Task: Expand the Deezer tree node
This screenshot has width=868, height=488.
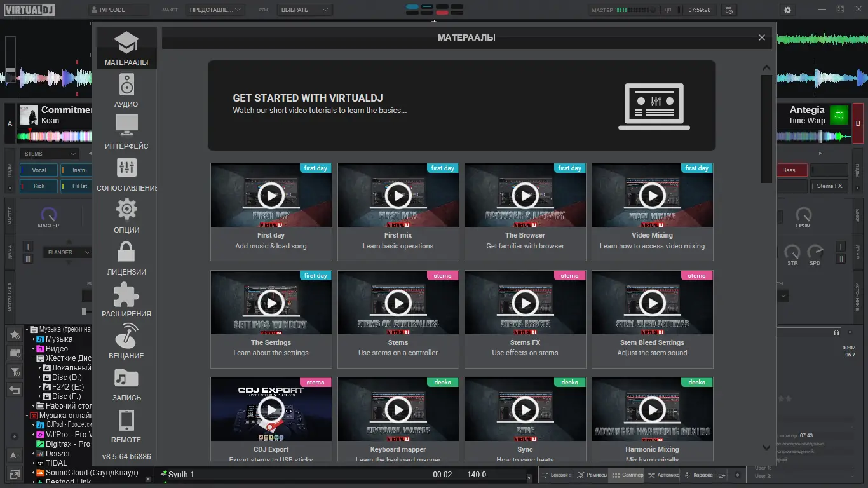Action: click(34, 454)
